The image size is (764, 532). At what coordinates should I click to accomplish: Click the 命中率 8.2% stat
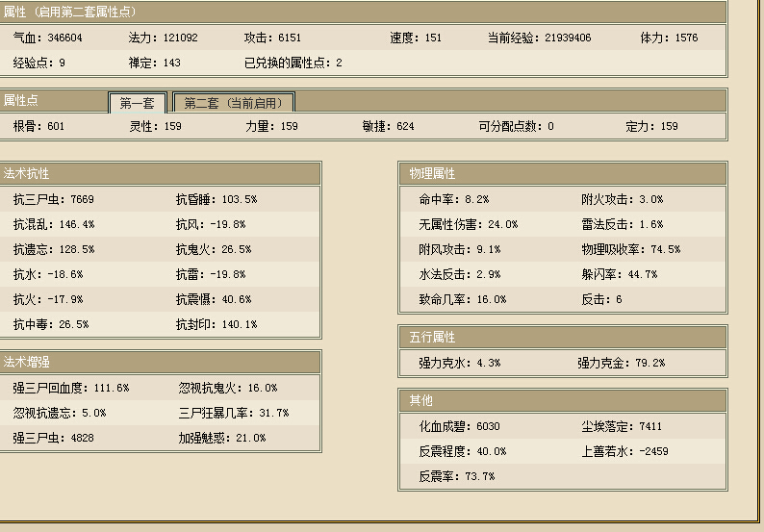454,199
